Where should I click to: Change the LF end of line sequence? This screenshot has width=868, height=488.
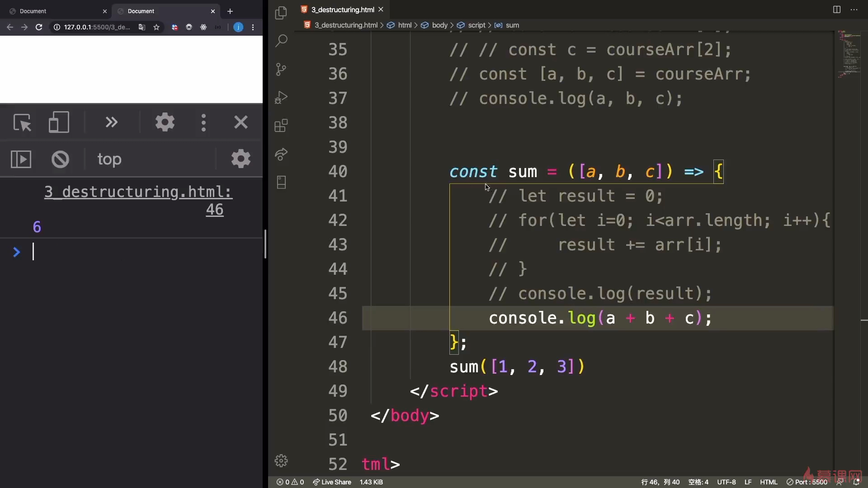(748, 482)
